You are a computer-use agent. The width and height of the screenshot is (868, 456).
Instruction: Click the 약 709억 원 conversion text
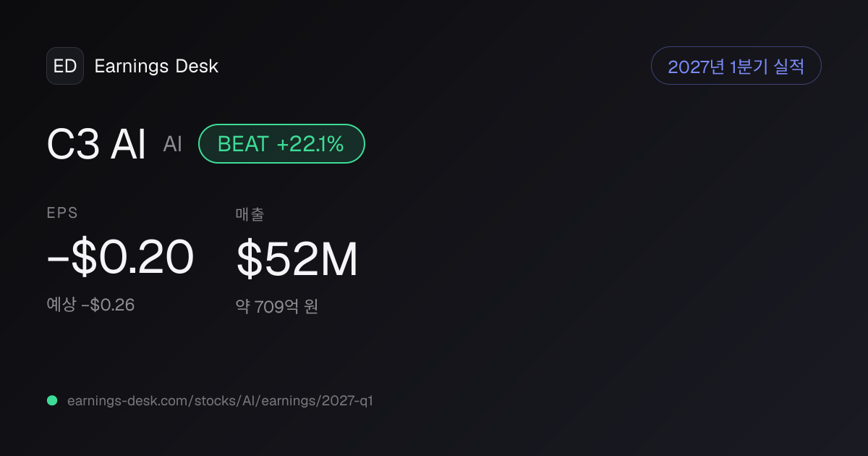tap(277, 306)
